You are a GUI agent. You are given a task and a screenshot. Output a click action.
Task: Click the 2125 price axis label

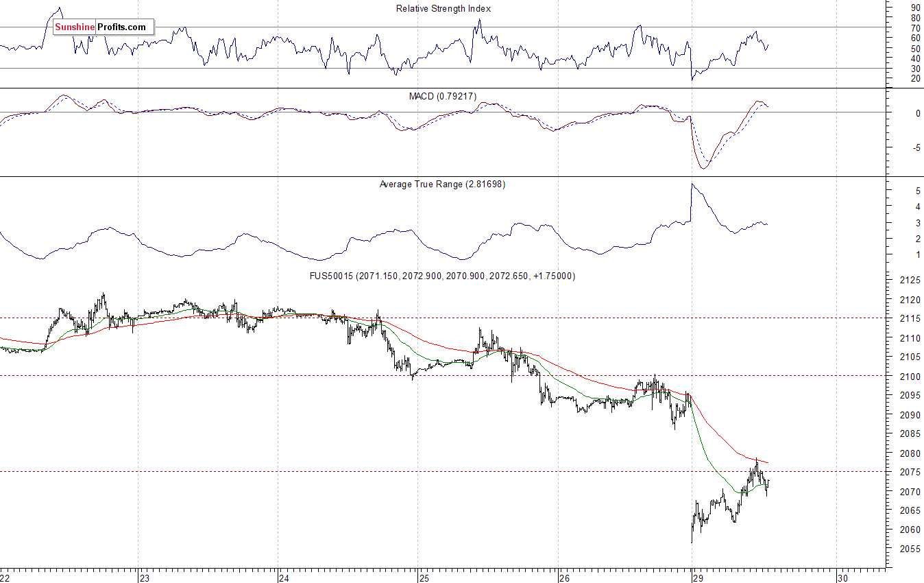click(x=910, y=281)
